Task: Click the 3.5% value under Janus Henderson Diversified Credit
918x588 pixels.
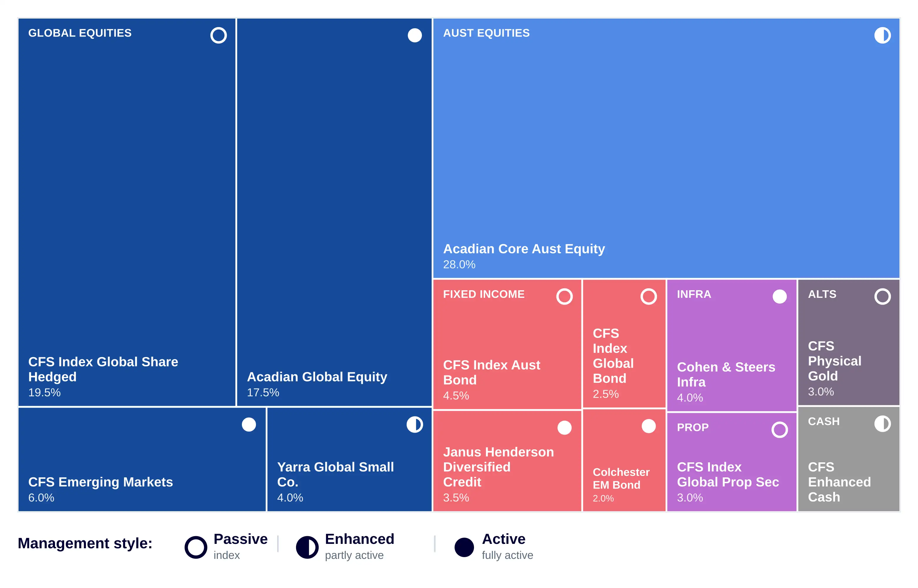Action: pyautogui.click(x=456, y=498)
